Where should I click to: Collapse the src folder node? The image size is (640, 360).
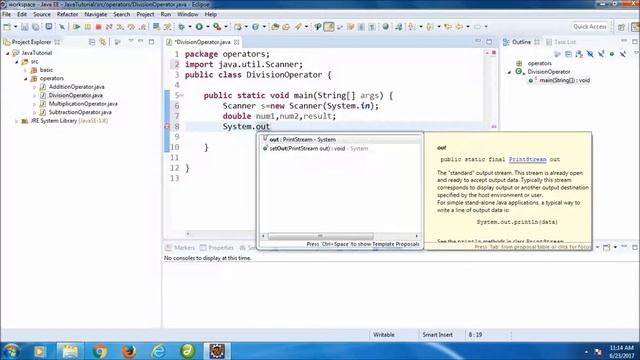17,62
